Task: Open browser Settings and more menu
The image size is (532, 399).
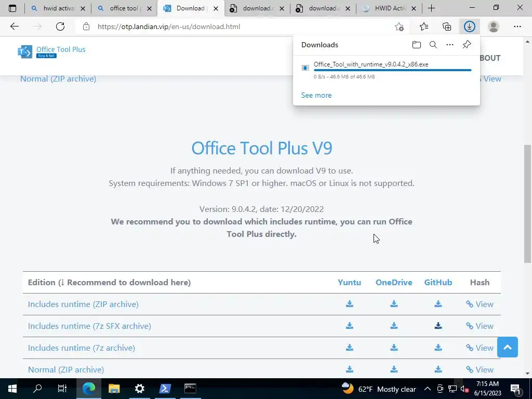Action: [x=517, y=26]
